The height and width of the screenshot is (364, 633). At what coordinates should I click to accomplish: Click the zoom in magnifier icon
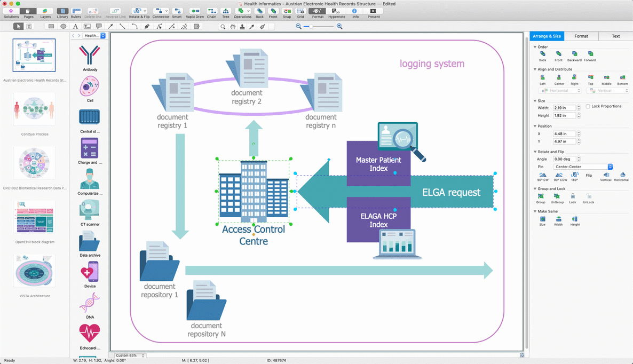(339, 26)
